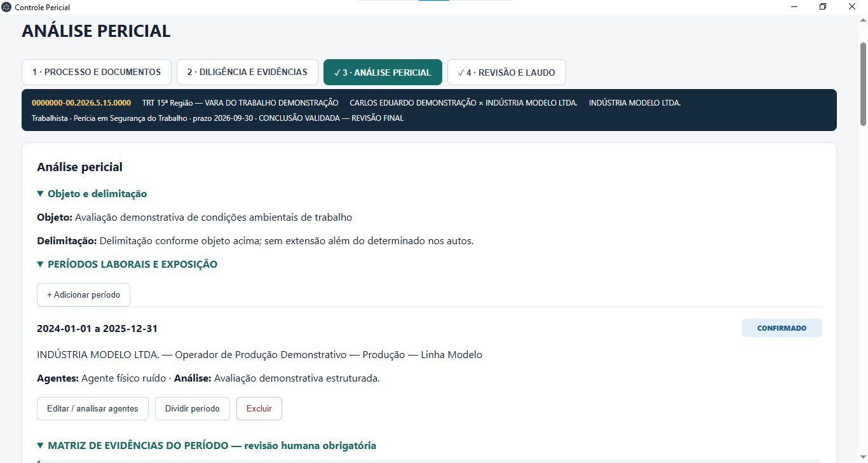Click the red Excluir button
The height and width of the screenshot is (463, 868).
pos(259,409)
